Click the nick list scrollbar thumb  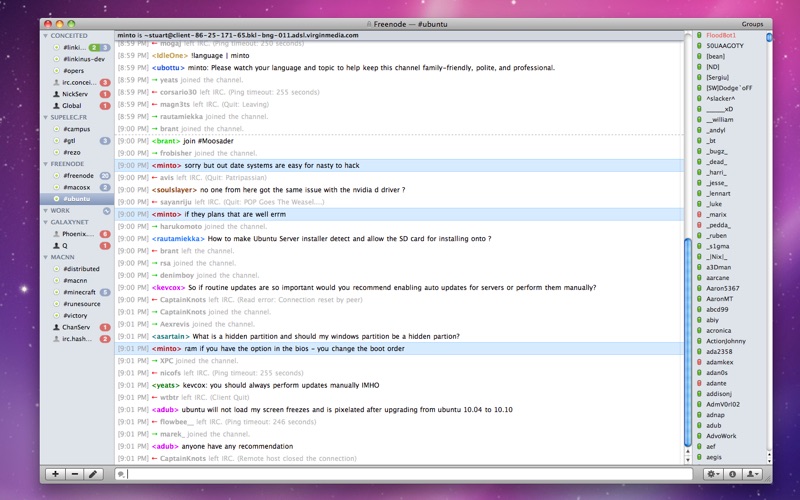(x=769, y=37)
